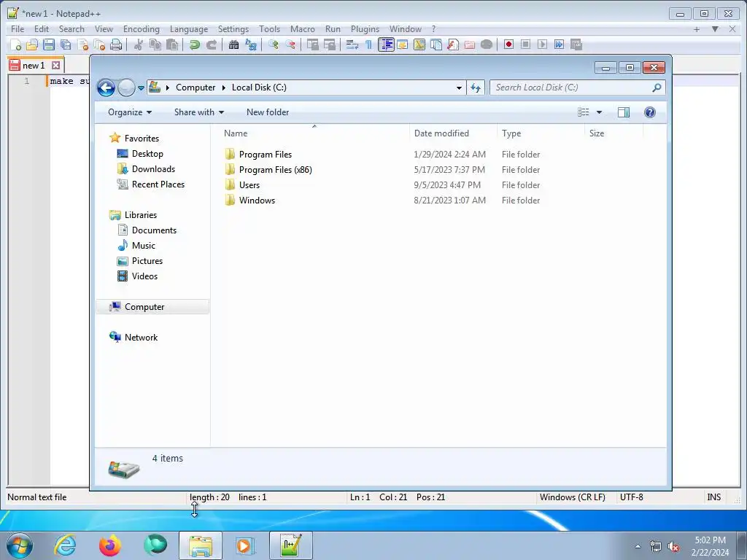Open the Edit menu in Notepad++

(42, 29)
